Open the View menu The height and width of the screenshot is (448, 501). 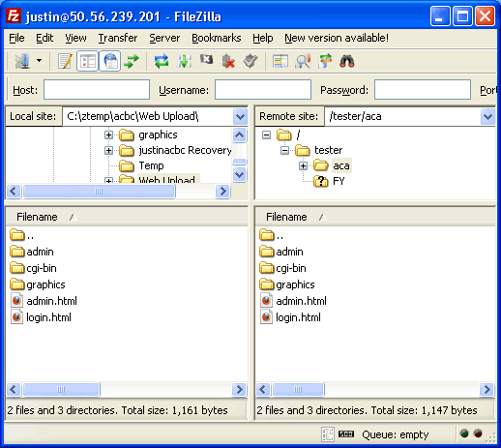[75, 38]
